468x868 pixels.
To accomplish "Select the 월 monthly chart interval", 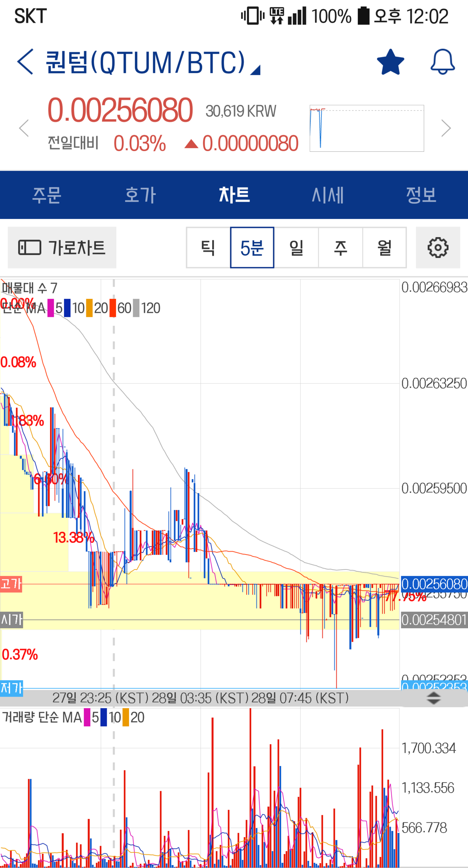I will (384, 248).
